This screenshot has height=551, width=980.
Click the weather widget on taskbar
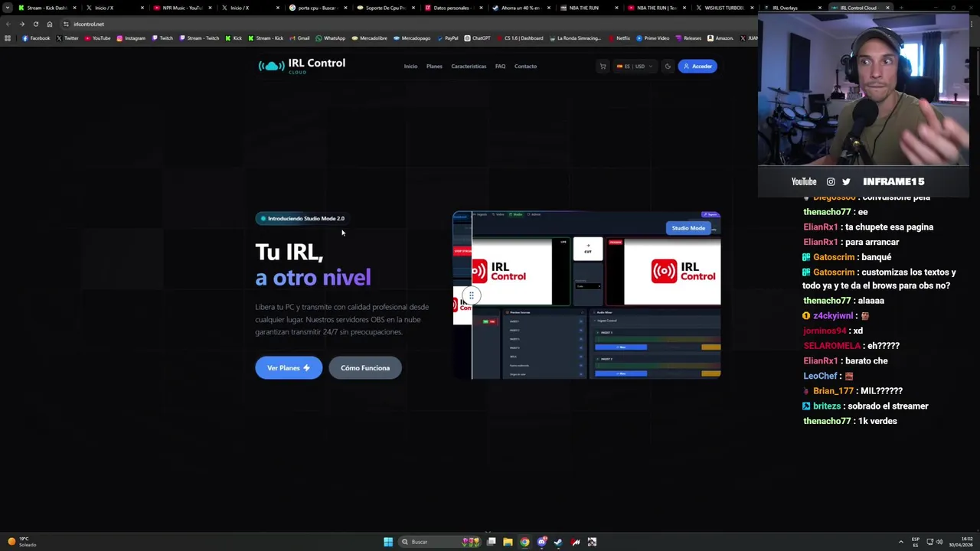pos(21,542)
